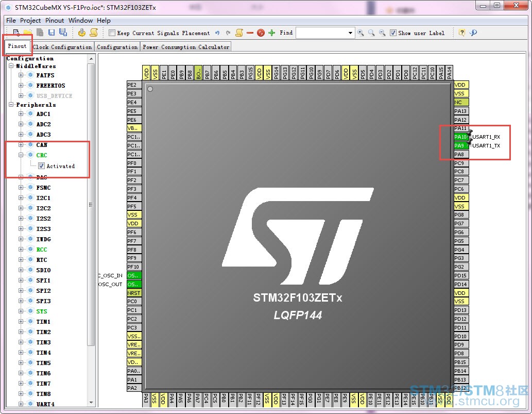This screenshot has width=532, height=414.
Task: Toggle the Show user Label checkbox
Action: (x=393, y=33)
